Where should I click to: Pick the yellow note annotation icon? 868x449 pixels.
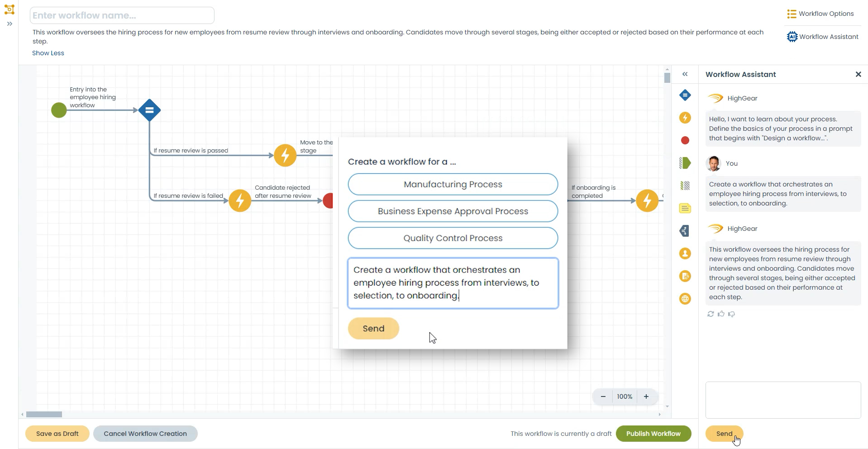click(x=685, y=208)
